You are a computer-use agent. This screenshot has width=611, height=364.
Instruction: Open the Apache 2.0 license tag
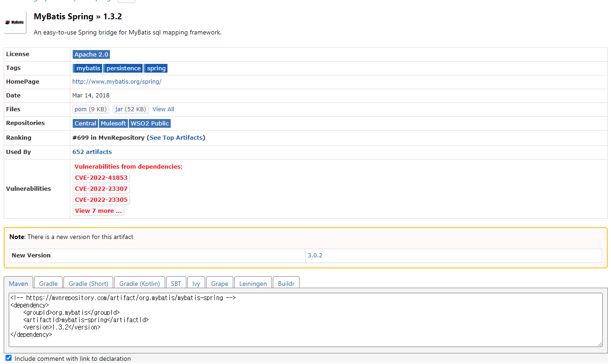pyautogui.click(x=91, y=54)
